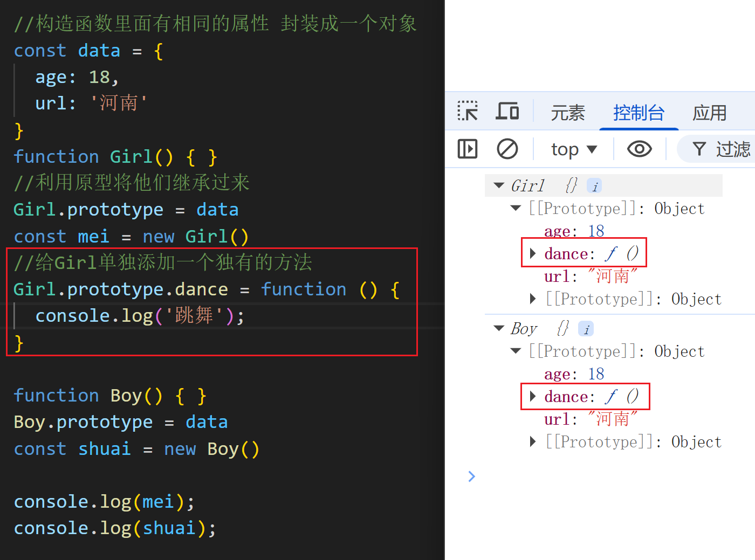Screen dimensions: 755x560
Task: Expand dance function under Girl
Action: [x=533, y=253]
